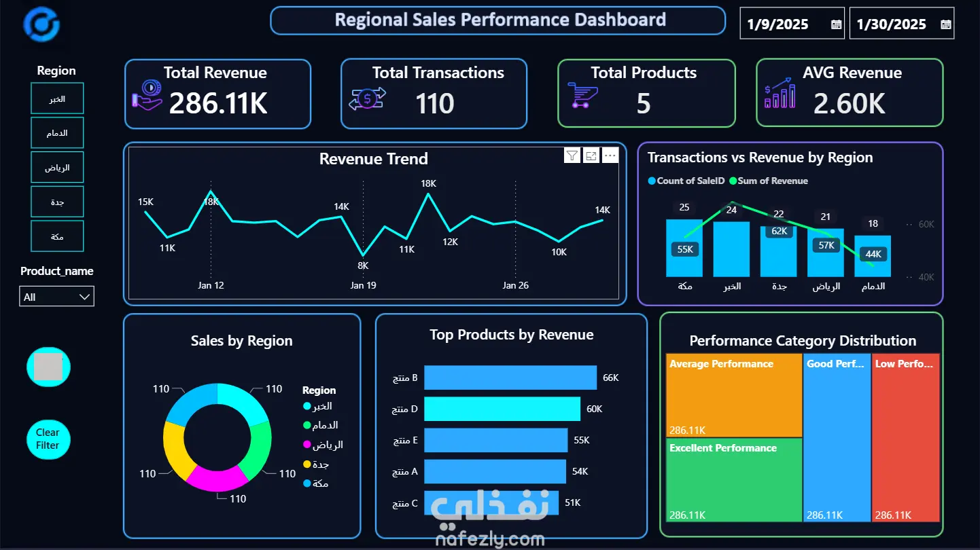The width and height of the screenshot is (980, 550).
Task: Click the filter icon on Revenue Trend
Action: (x=572, y=156)
